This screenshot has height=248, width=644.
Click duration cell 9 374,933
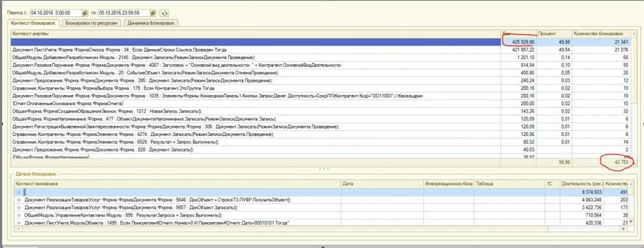(x=582, y=192)
